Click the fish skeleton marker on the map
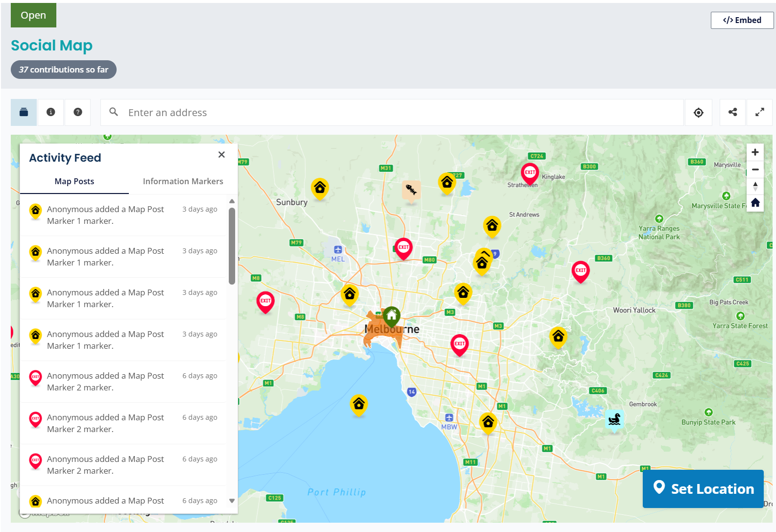 coord(411,189)
